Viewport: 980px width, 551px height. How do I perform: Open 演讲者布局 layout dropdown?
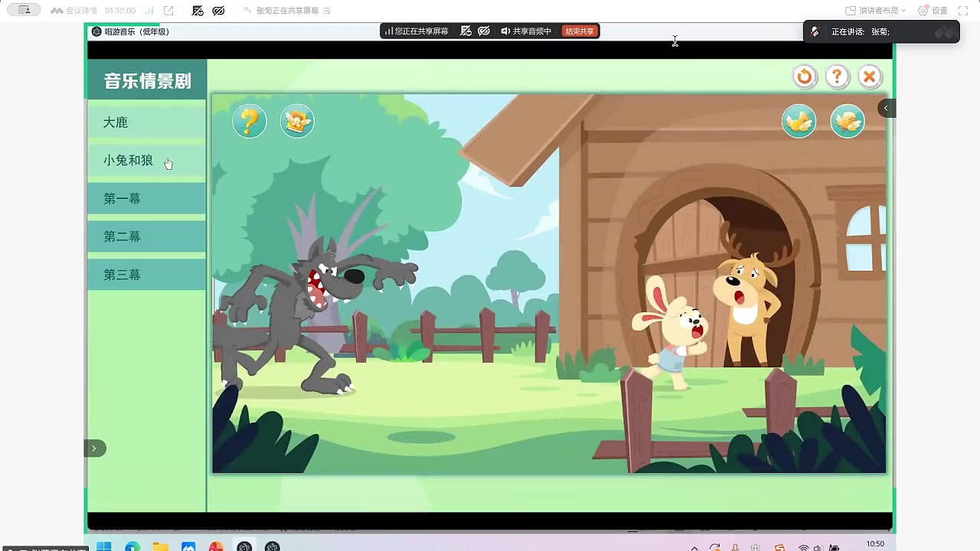click(x=875, y=11)
